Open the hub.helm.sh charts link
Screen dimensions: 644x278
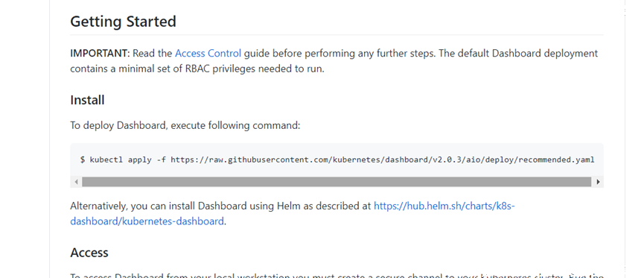(444, 206)
